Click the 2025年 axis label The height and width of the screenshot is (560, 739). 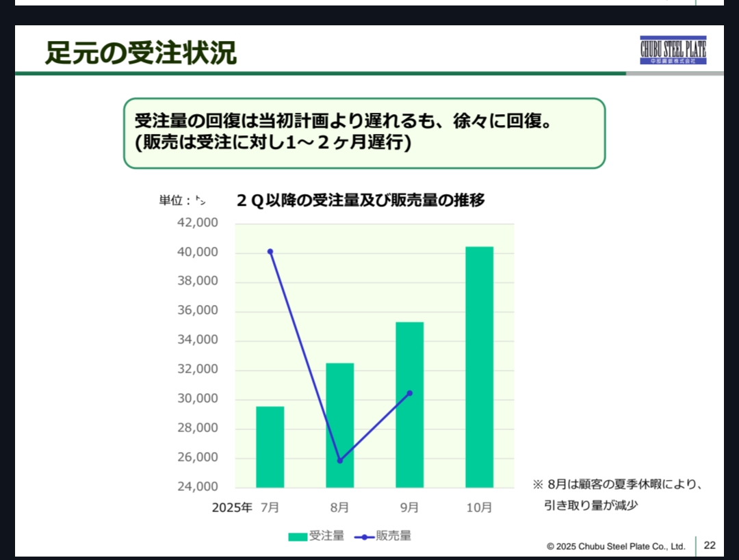pos(231,507)
